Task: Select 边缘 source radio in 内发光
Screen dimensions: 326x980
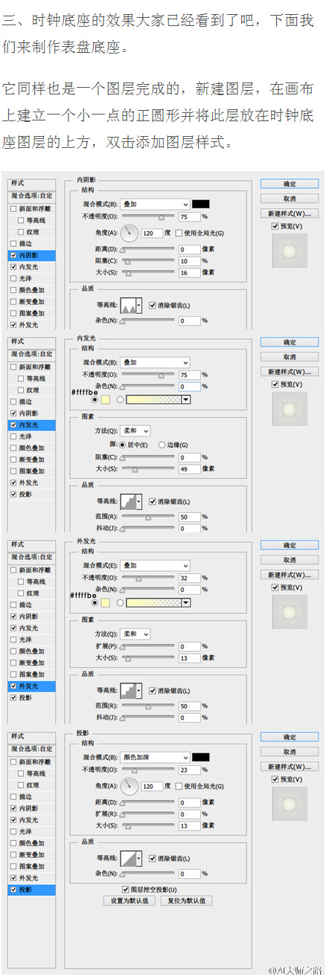Action: tap(161, 445)
